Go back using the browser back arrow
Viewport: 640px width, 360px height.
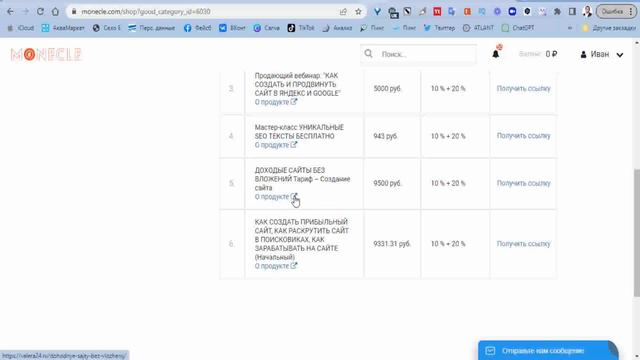[10, 12]
